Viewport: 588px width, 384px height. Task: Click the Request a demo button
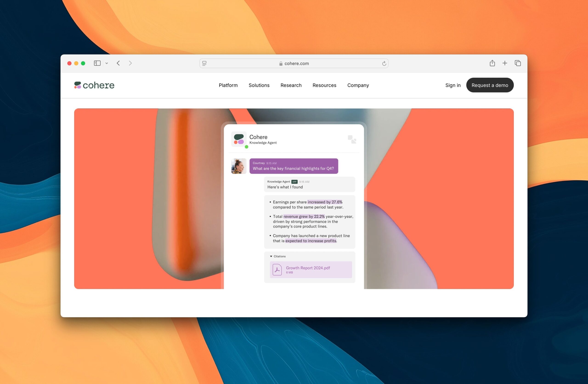490,85
